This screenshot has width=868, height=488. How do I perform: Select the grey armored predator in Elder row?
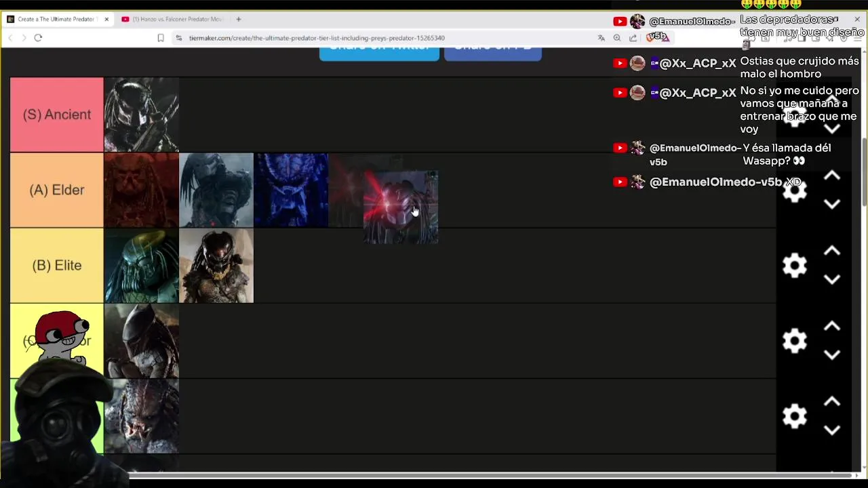[x=216, y=190]
